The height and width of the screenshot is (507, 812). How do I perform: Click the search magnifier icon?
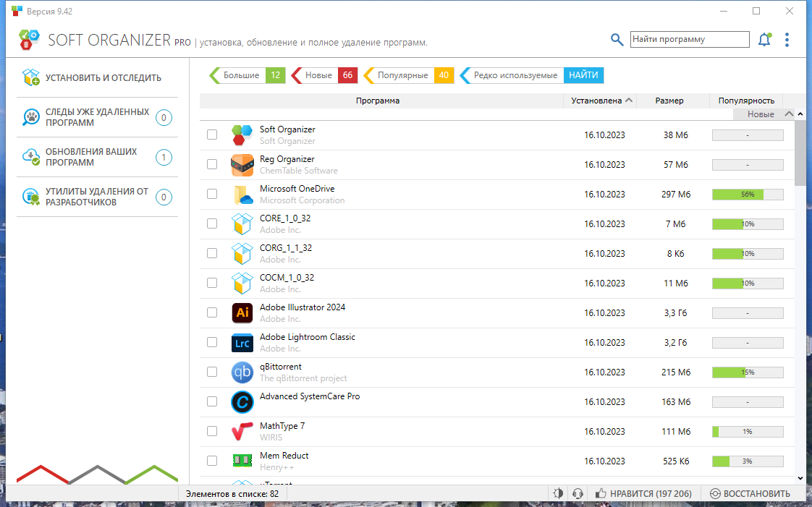point(617,40)
